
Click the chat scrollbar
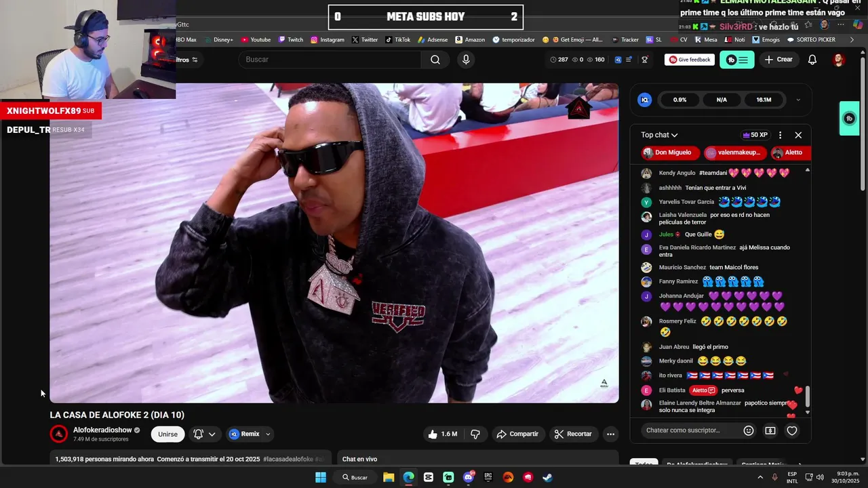[807, 397]
